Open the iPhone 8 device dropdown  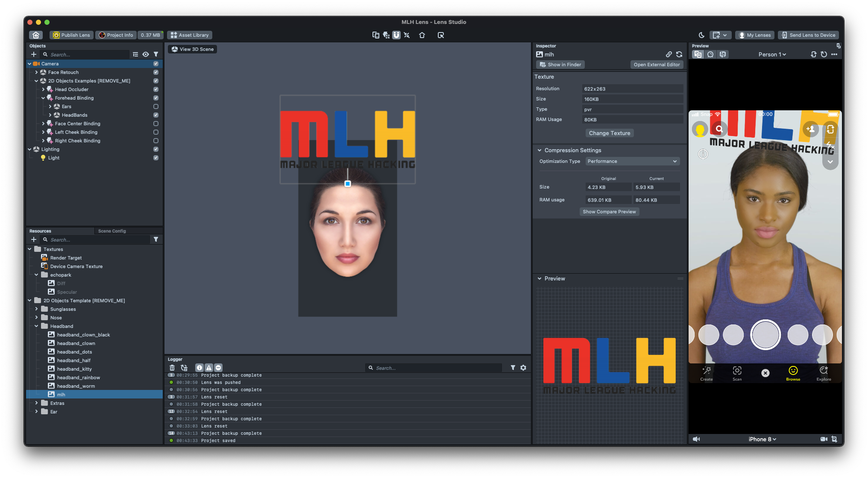(762, 439)
